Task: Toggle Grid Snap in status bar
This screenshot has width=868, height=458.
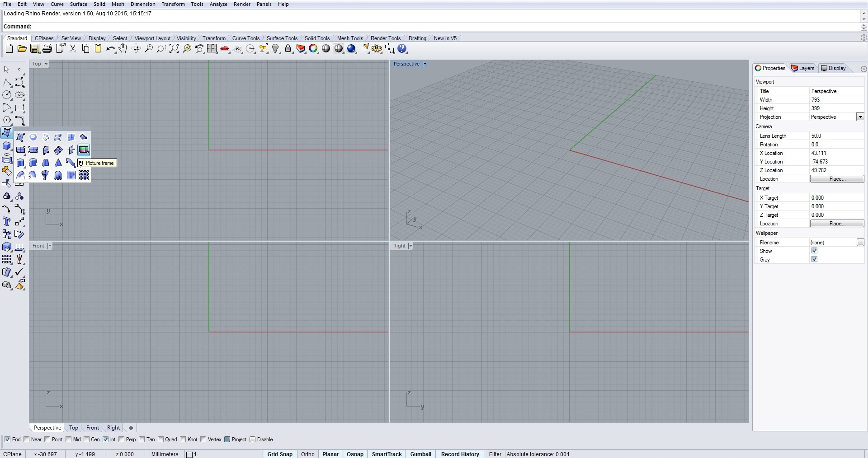Action: [280, 454]
